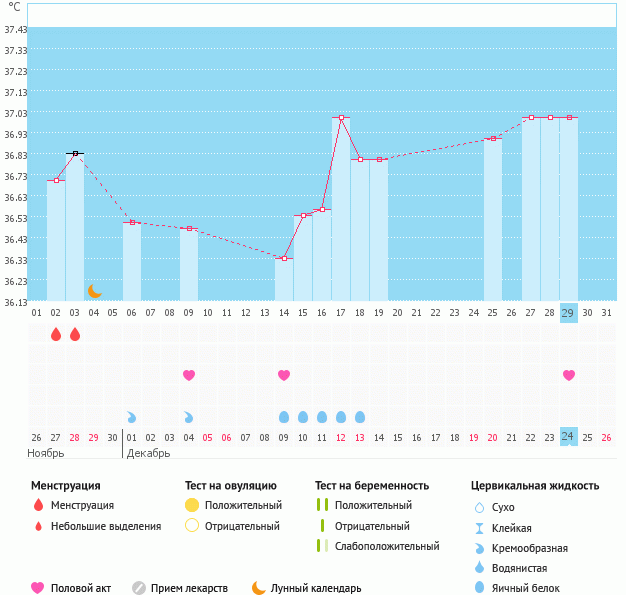Click the yellow positive ovulation test legend icon
This screenshot has height=595, width=626.
tap(192, 506)
